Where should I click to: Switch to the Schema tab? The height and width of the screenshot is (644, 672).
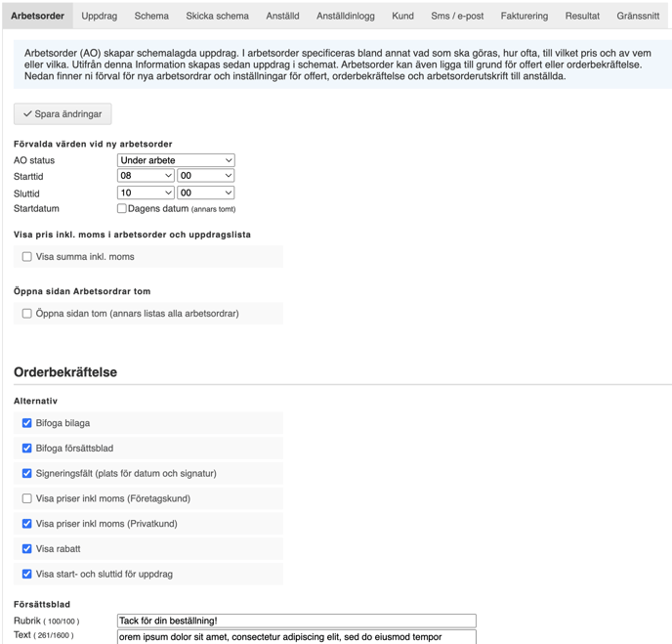point(151,16)
